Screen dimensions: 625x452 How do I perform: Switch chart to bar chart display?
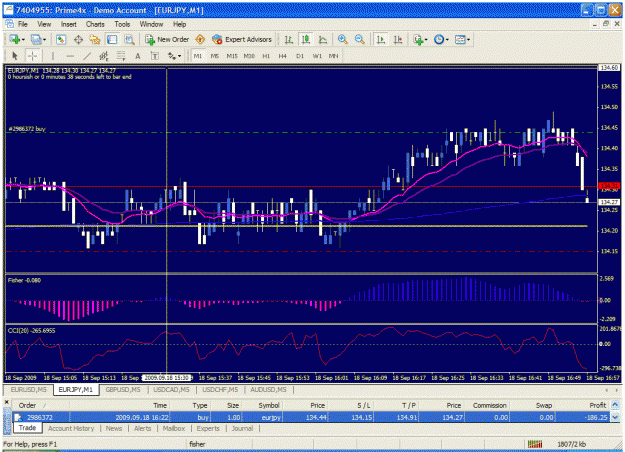[289, 39]
